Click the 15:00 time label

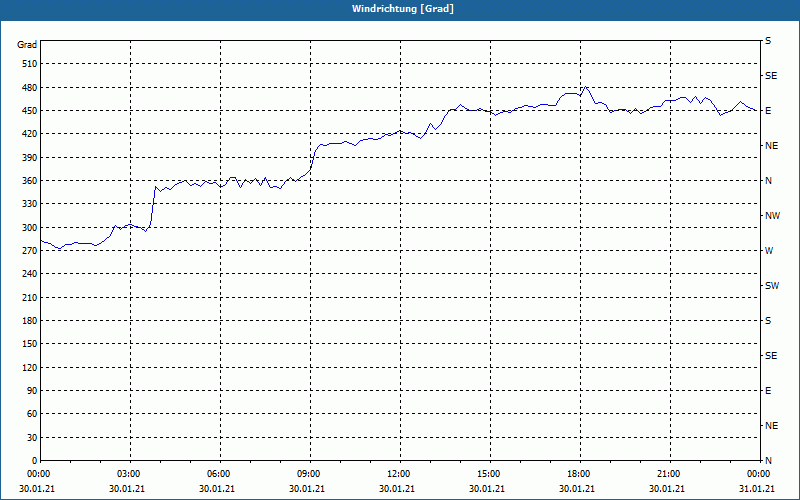[x=489, y=474]
